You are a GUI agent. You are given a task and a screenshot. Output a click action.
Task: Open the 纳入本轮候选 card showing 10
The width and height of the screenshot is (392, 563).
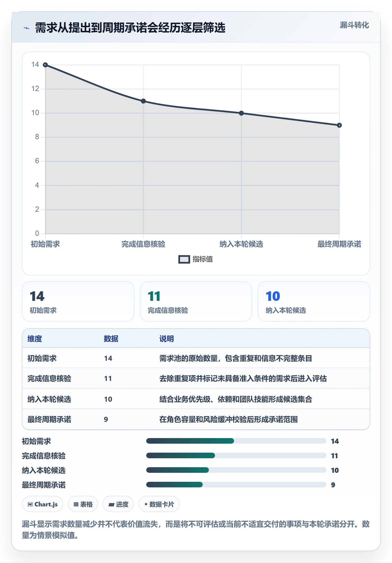pos(314,301)
